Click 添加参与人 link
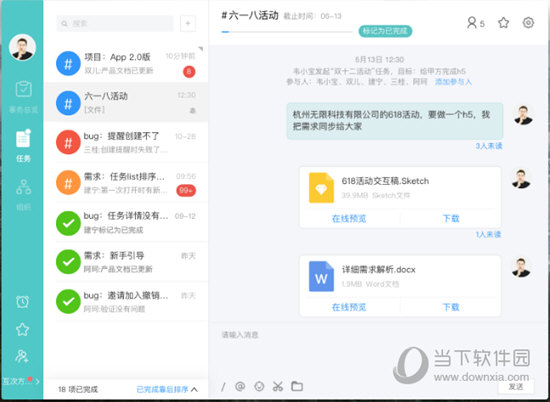Viewport: 550px width, 402px height. pos(453,82)
